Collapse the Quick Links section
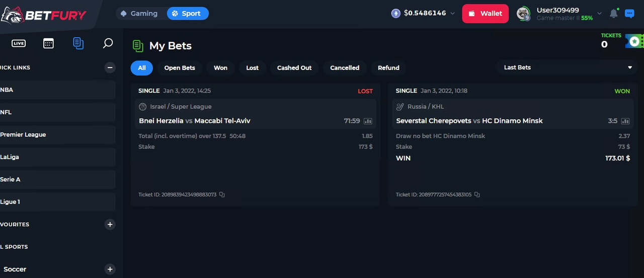This screenshot has width=644, height=278. click(x=110, y=67)
